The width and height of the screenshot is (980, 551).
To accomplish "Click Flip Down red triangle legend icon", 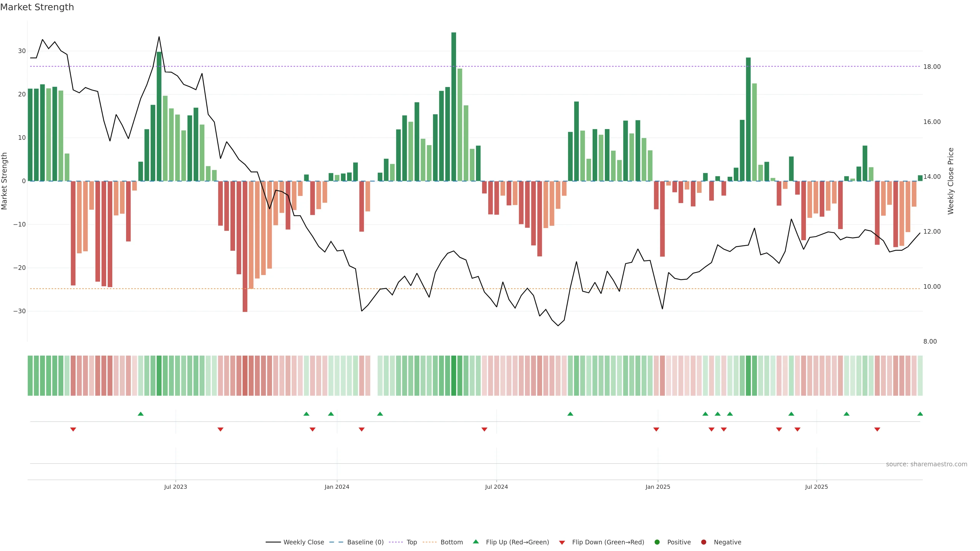I will tap(562, 543).
